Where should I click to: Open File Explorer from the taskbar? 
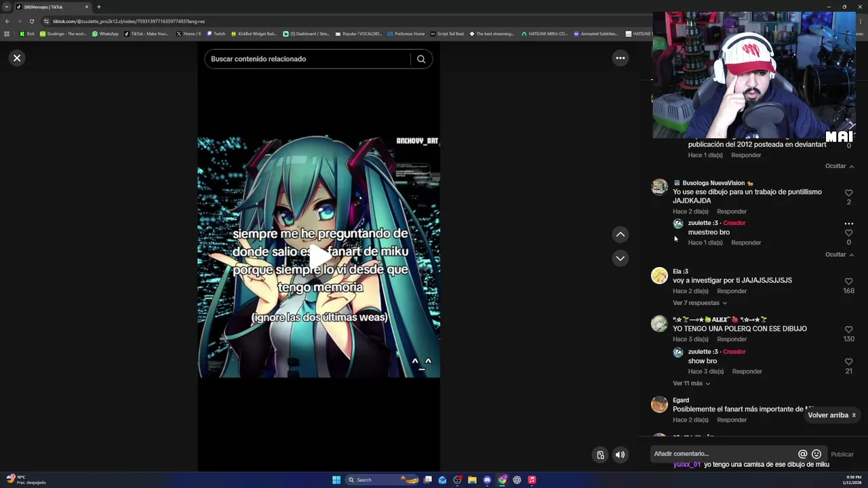click(x=473, y=480)
